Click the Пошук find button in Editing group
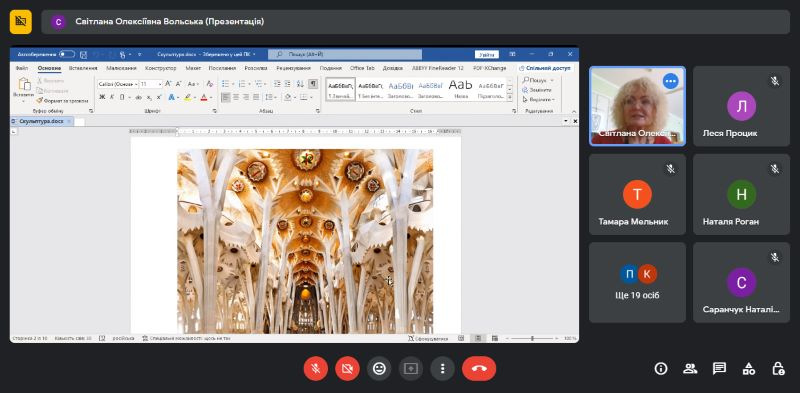The width and height of the screenshot is (800, 393). click(x=537, y=80)
